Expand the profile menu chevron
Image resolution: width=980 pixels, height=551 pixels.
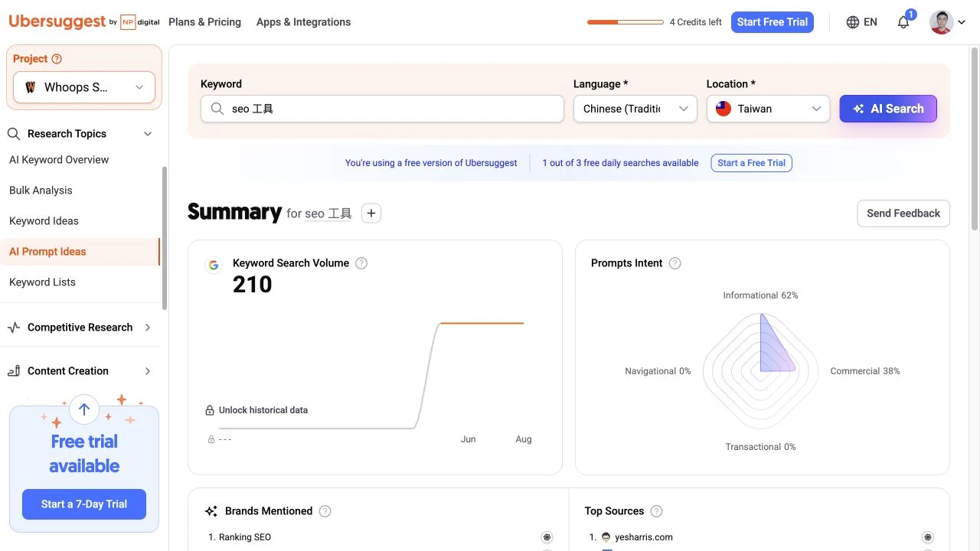click(962, 23)
